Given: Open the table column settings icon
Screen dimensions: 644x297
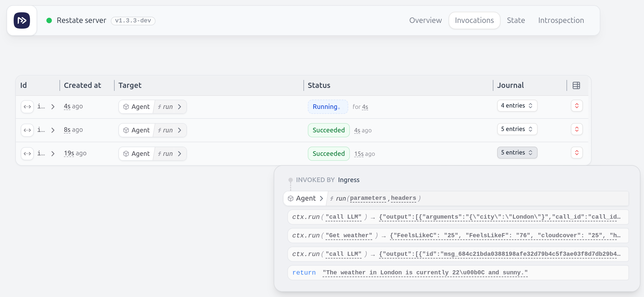Looking at the screenshot, I should click(x=576, y=85).
